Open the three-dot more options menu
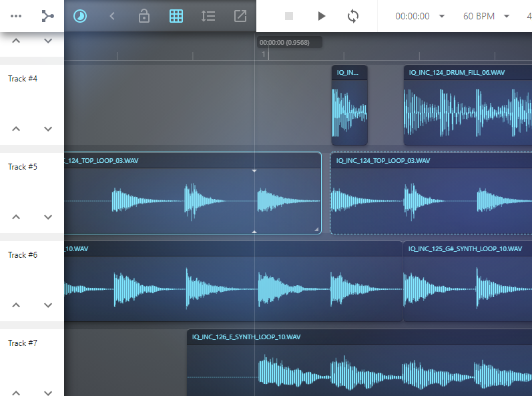This screenshot has height=396, width=532. pos(16,16)
